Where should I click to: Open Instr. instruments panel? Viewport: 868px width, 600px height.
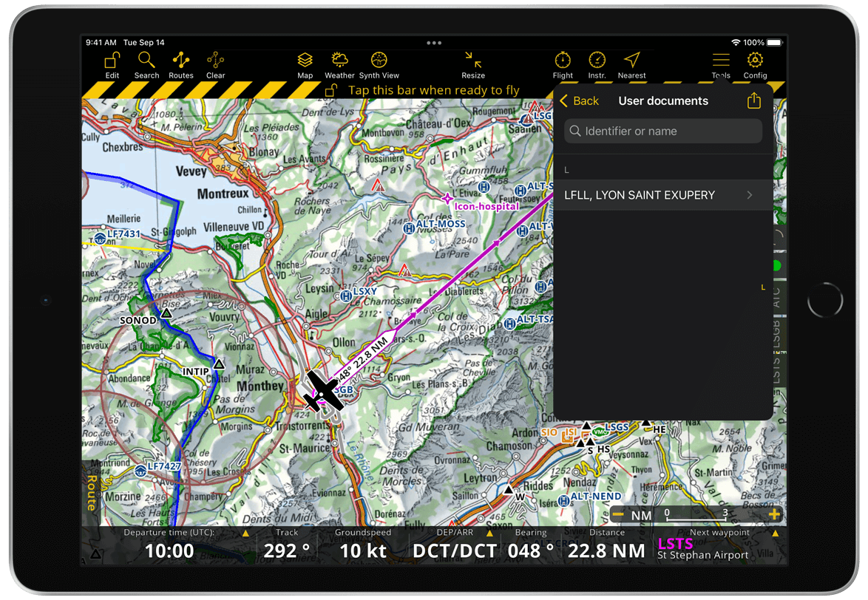tap(597, 65)
